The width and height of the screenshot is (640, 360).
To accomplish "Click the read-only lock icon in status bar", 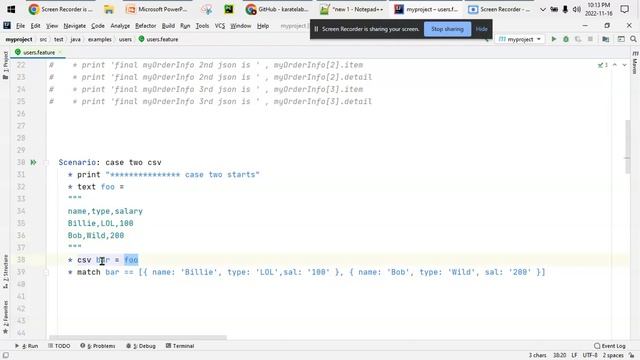I will (x=631, y=355).
